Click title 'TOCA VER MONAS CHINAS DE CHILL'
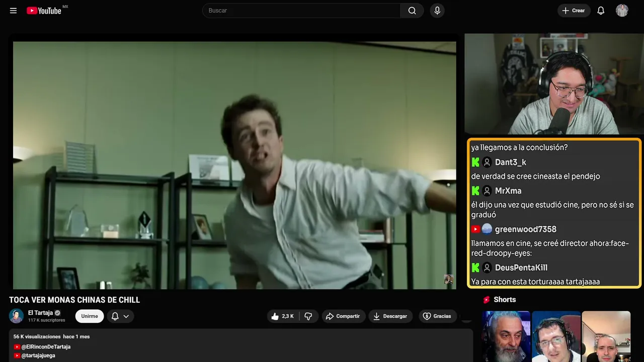Screen dimensions: 644x362 [x=74, y=300]
